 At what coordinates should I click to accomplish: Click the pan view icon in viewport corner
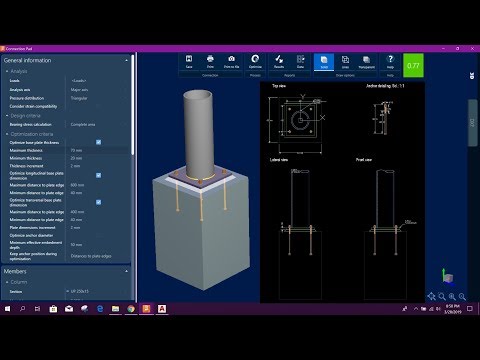point(431,296)
